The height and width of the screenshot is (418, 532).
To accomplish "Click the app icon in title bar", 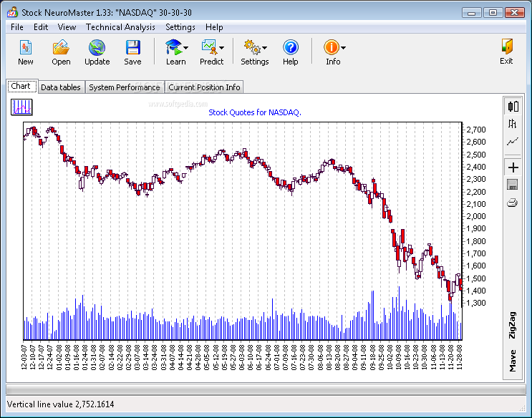I will click(x=13, y=12).
